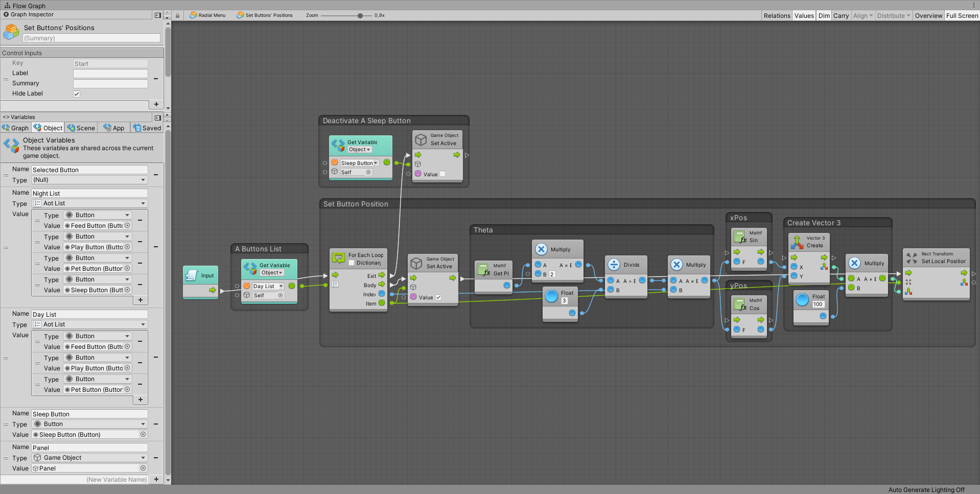
Task: Click the lock icon in graph toolbar
Action: (x=177, y=15)
